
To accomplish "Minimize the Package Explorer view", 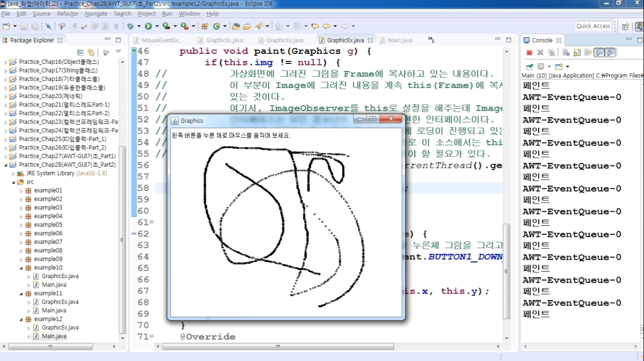I will tap(107, 39).
